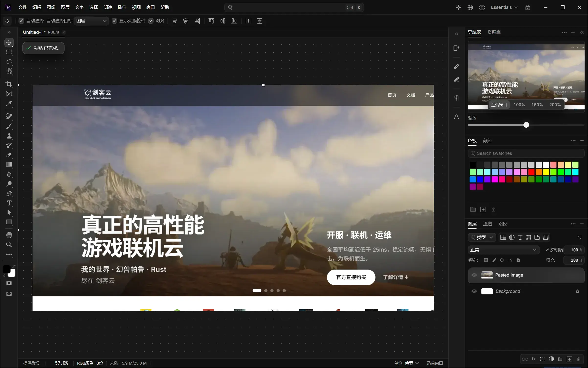The image size is (588, 368).
Task: Click the new swatch plus icon
Action: (x=483, y=210)
